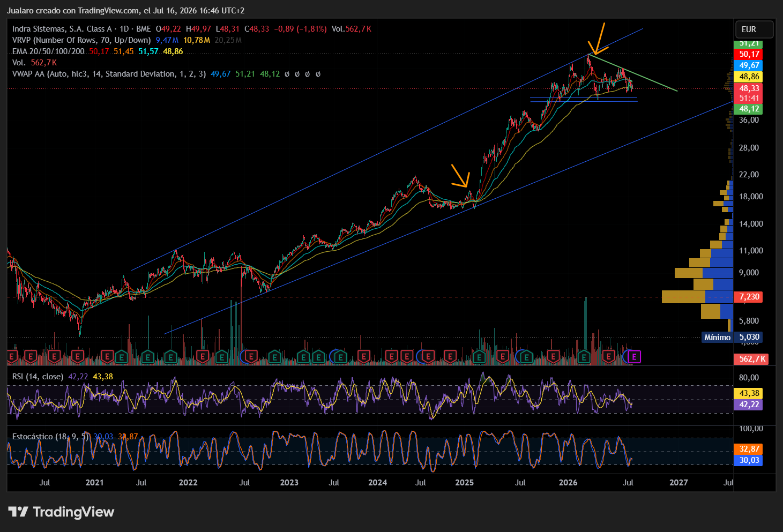Screen dimensions: 783x532
Task: Select the VRVP indicator legend row
Action: point(127,40)
